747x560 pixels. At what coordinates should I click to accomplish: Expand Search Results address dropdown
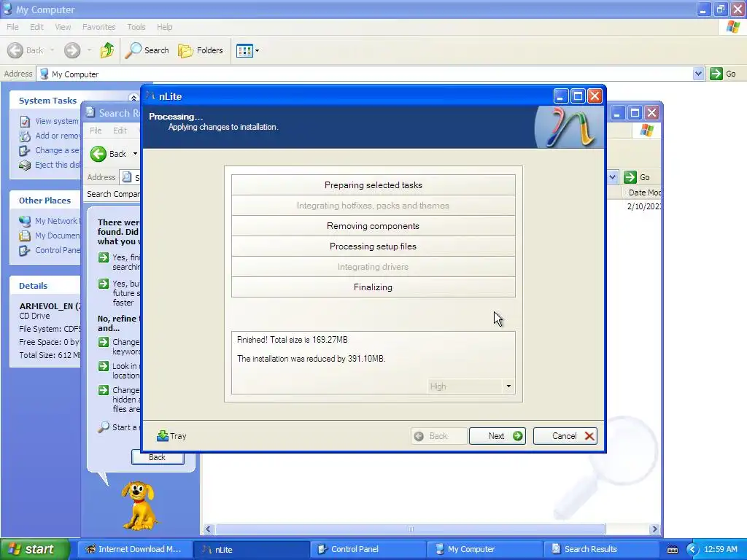[612, 177]
